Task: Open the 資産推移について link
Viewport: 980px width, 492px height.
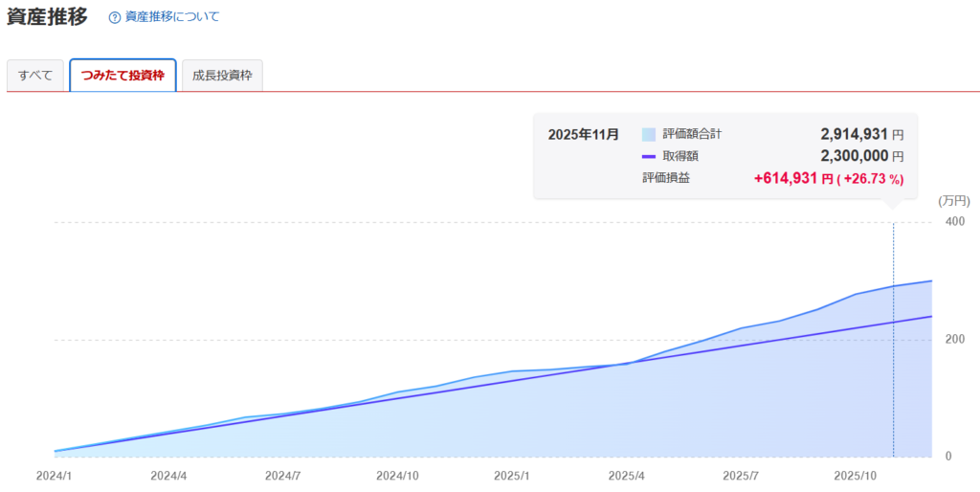Action: coord(171,17)
